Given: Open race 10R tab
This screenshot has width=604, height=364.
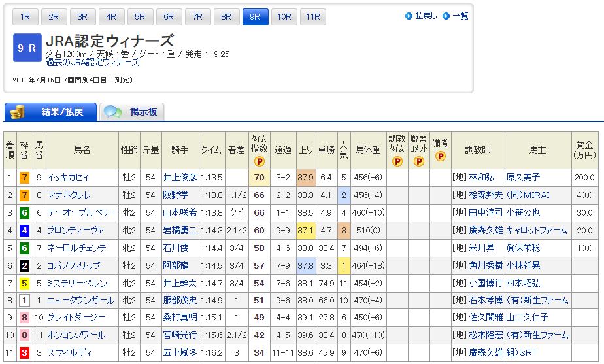Looking at the screenshot, I should click(284, 17).
